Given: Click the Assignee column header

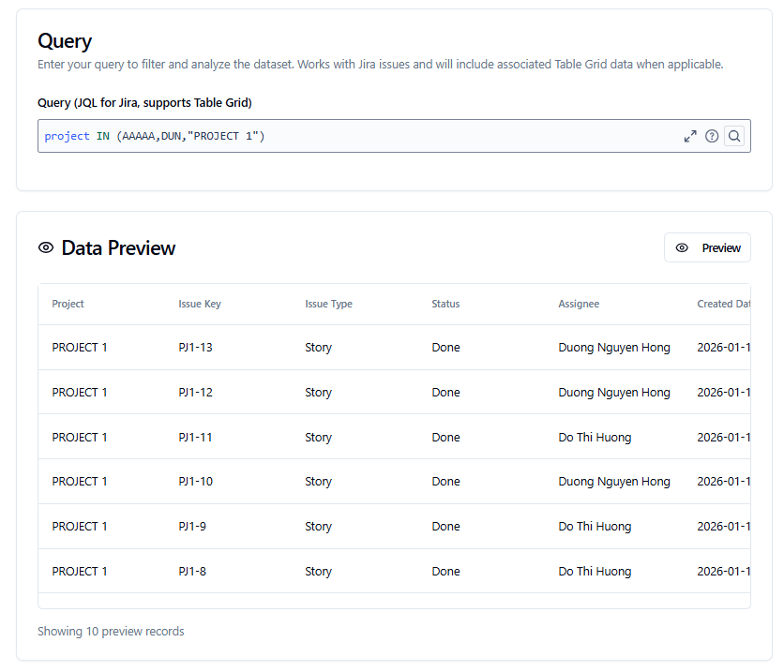Looking at the screenshot, I should tap(579, 304).
